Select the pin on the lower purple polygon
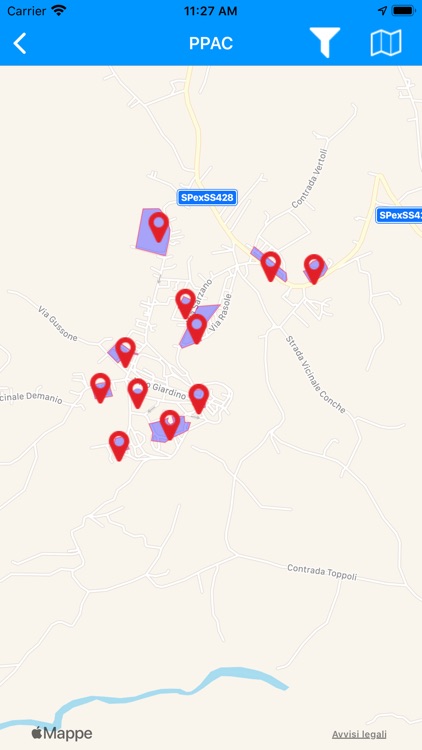 [x=170, y=425]
